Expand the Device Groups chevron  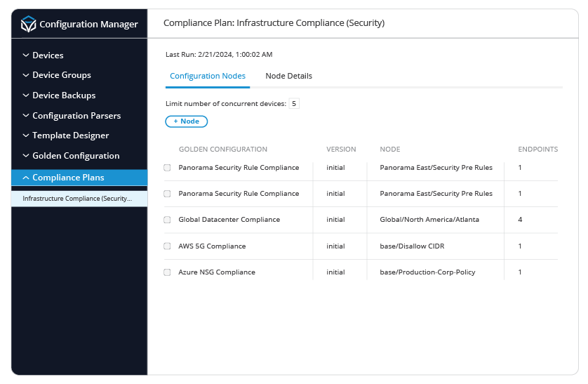tap(26, 75)
